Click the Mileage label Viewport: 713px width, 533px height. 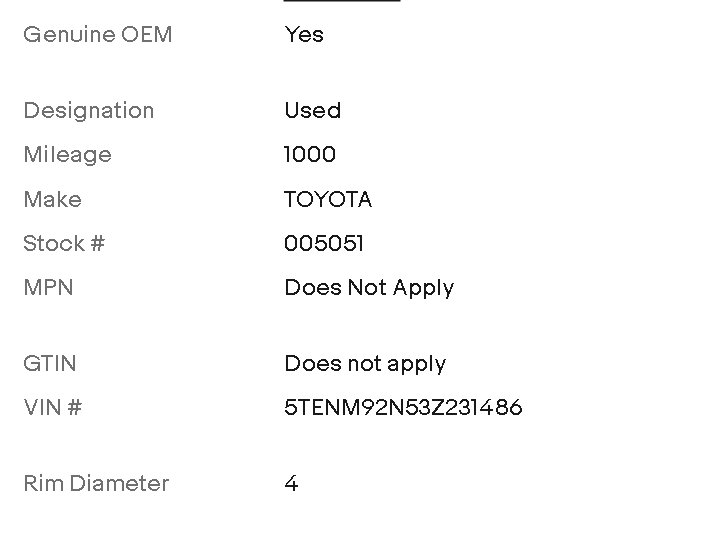point(67,155)
